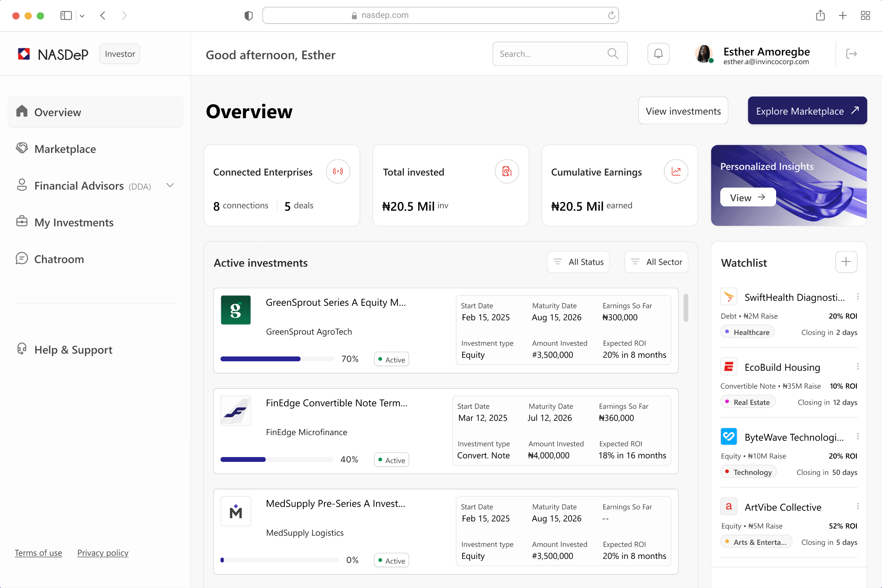
Task: Click the search magnifier icon
Action: tap(613, 53)
